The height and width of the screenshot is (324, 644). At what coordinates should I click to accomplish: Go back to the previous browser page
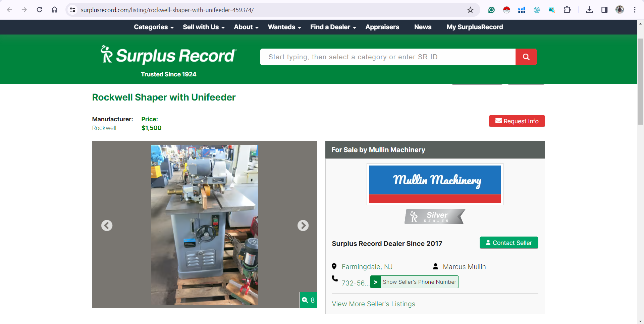coord(9,10)
